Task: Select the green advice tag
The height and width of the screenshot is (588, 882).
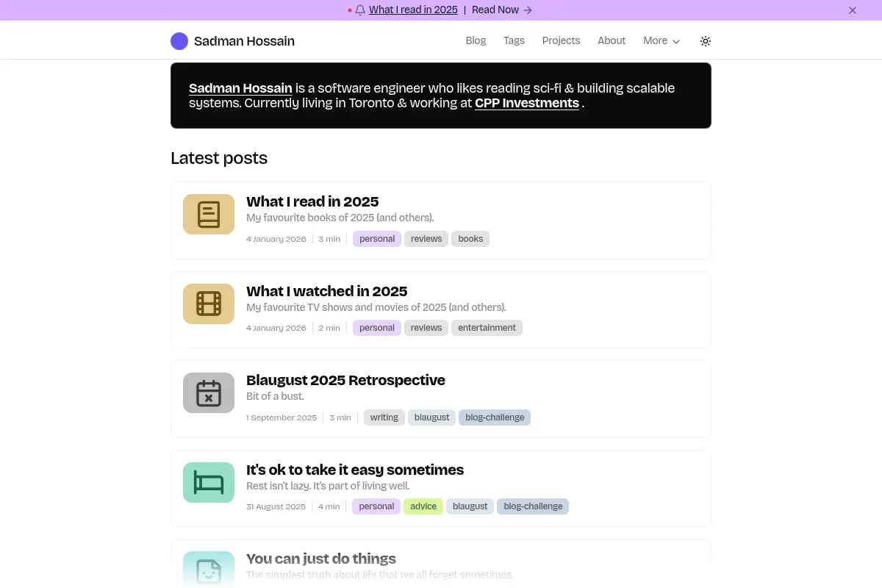Action: coord(423,506)
